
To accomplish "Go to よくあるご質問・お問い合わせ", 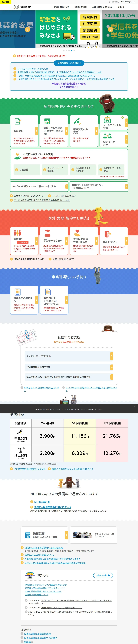I will click(102, 7).
